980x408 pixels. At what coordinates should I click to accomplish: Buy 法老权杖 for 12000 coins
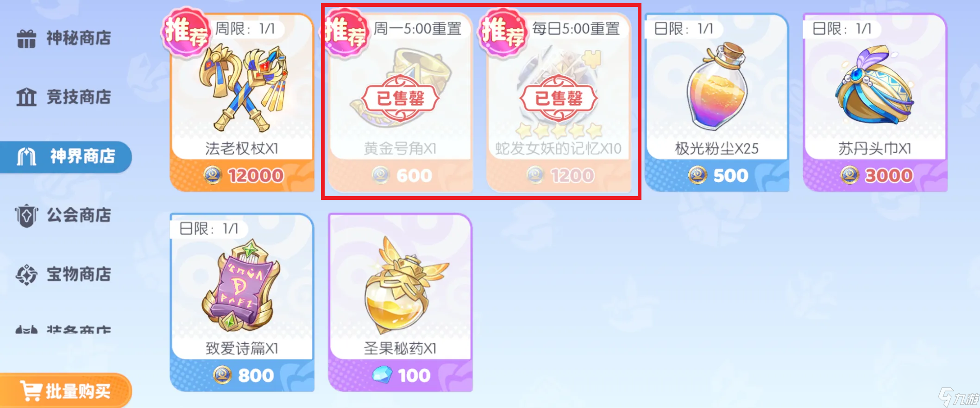(x=243, y=175)
